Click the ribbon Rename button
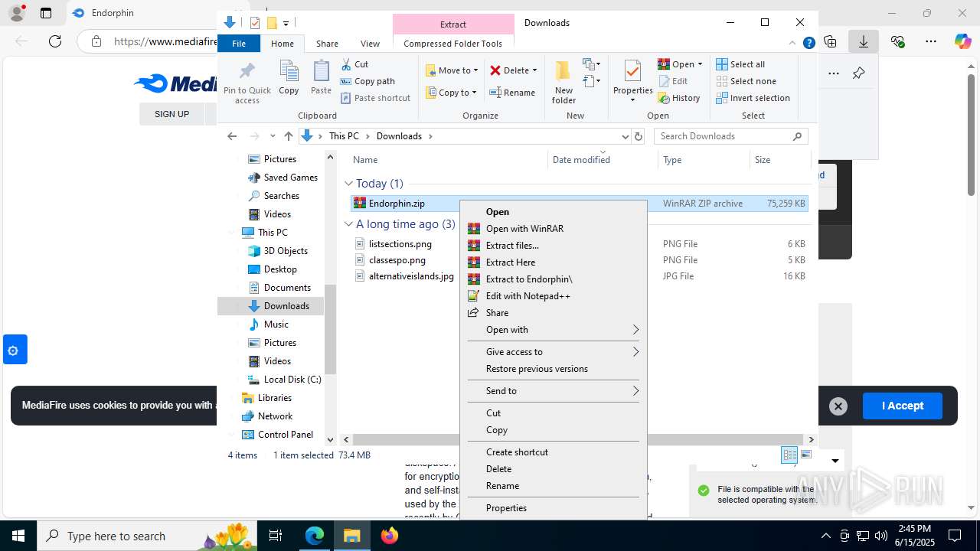The height and width of the screenshot is (551, 980). [x=512, y=93]
